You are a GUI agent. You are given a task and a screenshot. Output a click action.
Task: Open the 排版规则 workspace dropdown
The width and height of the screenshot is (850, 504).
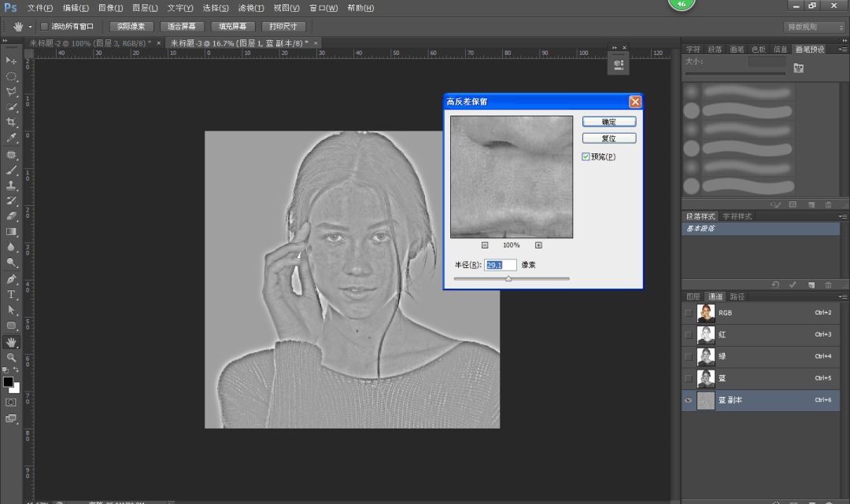[x=814, y=27]
